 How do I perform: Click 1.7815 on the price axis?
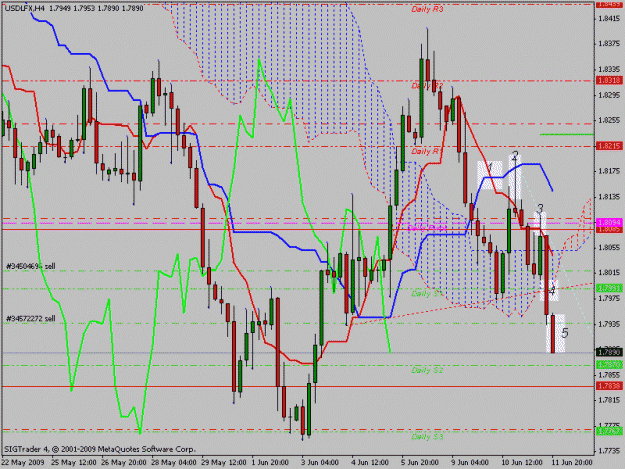pos(610,400)
